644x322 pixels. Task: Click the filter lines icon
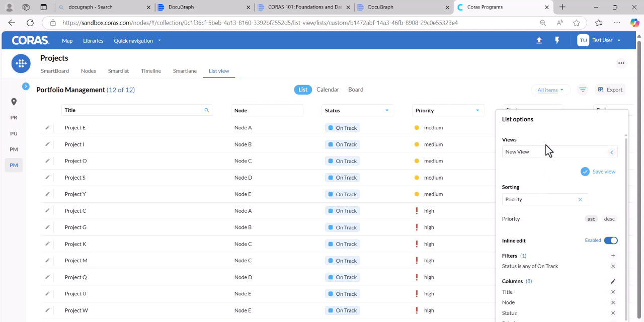(583, 90)
